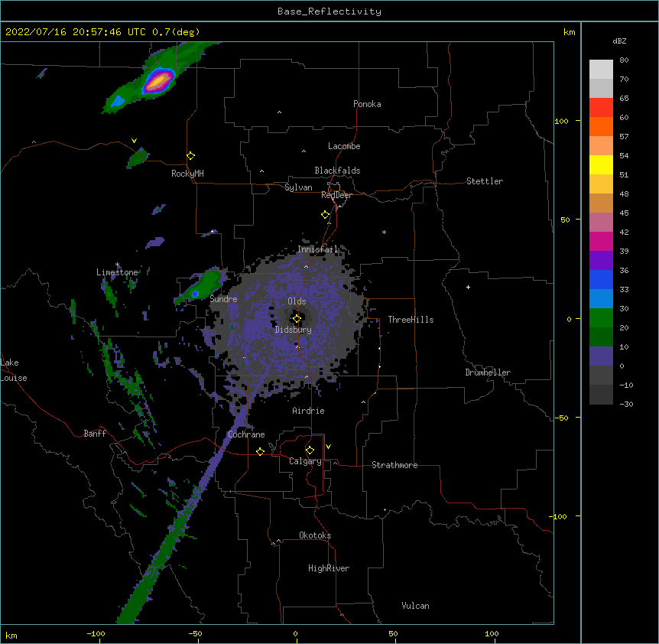
Task: Click the yellow 54 dBZ legend swatch
Action: 601,164
